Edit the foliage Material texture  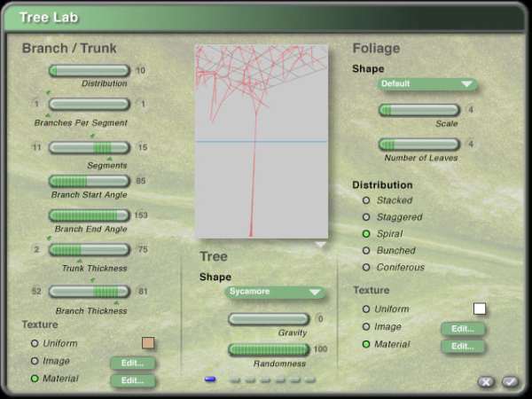click(463, 347)
